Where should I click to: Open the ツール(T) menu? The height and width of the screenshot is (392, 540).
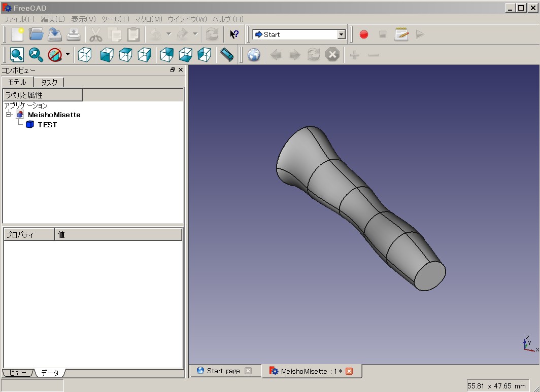click(115, 19)
